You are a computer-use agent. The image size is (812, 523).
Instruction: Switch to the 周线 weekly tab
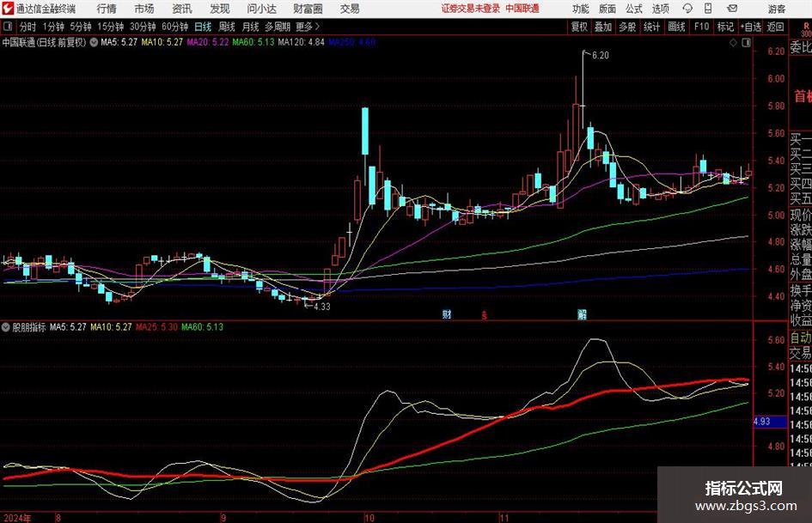coord(226,27)
